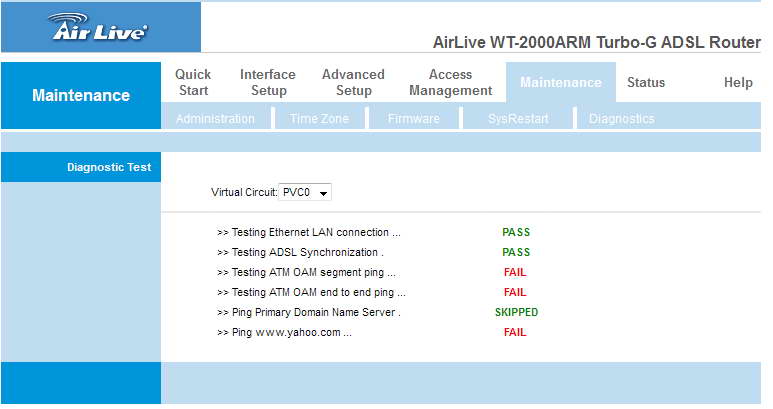Expand the Virtual Circuit PVC0 dropdown

pos(306,192)
